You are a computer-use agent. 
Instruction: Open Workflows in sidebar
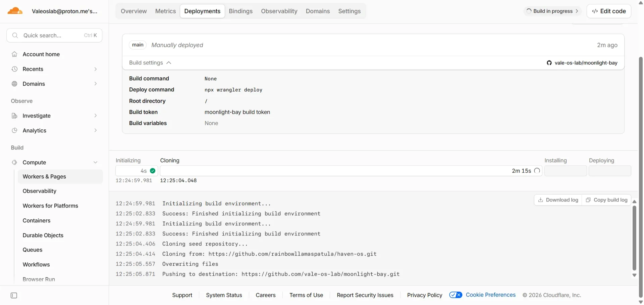tap(36, 265)
